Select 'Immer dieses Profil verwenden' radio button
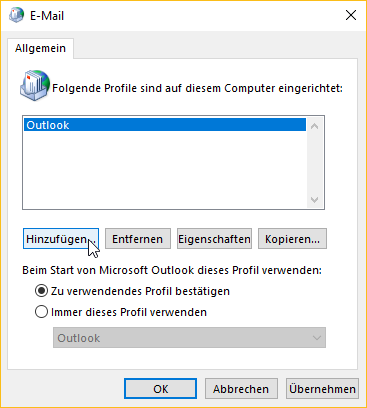The height and width of the screenshot is (408, 367). point(41,312)
